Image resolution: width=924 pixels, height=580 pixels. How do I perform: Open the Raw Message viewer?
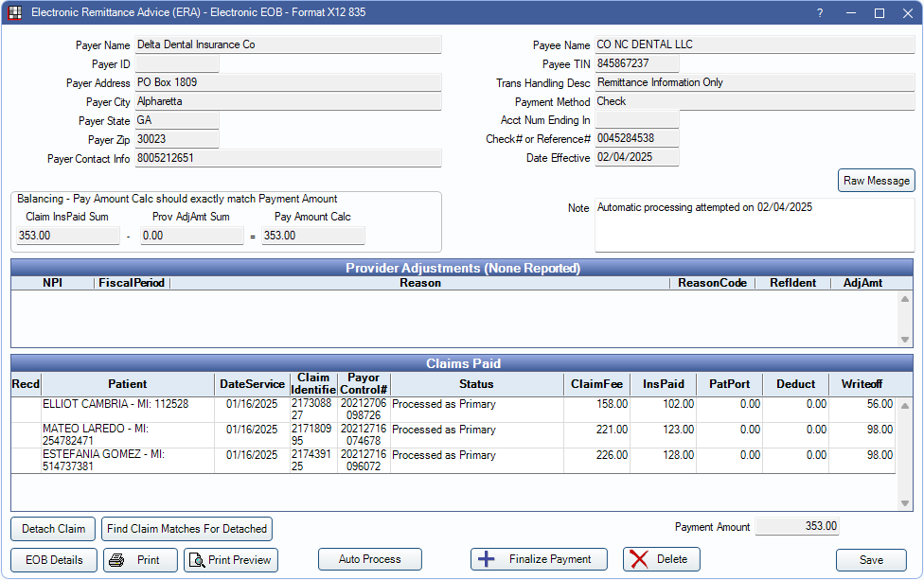[x=877, y=180]
